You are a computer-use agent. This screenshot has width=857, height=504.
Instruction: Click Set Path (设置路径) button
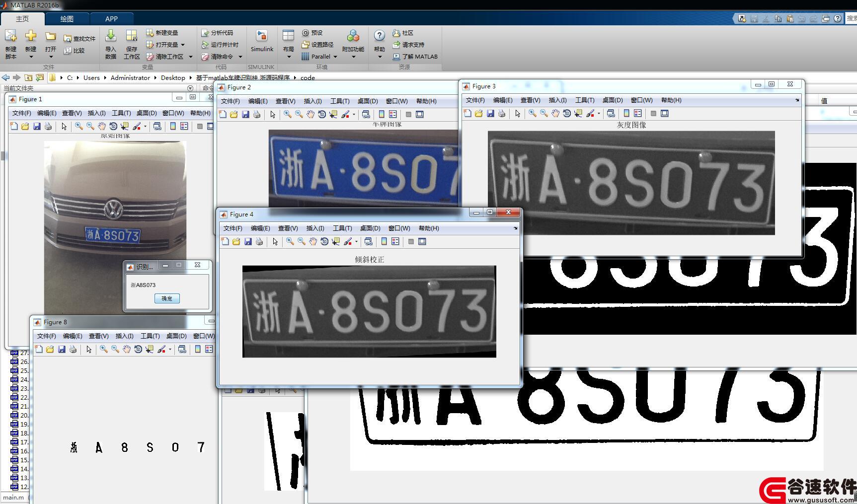tap(317, 45)
